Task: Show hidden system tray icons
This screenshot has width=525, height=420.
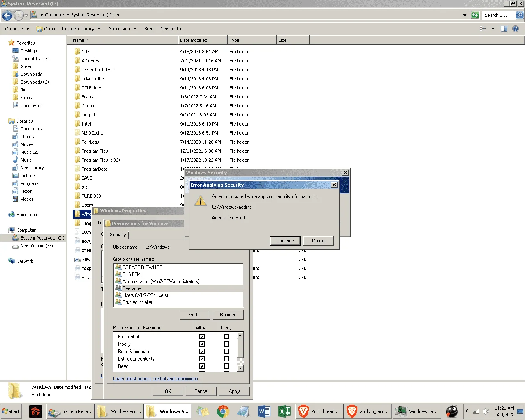Action: point(467,411)
